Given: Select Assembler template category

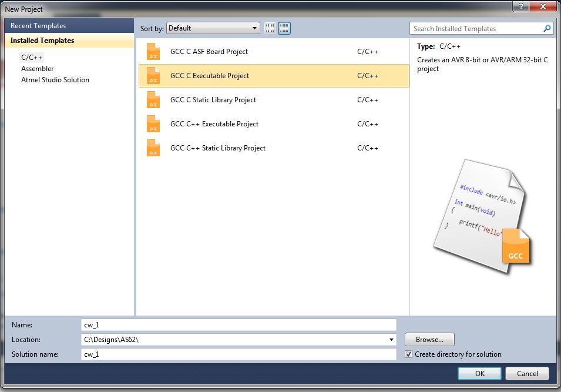Looking at the screenshot, I should coord(37,68).
